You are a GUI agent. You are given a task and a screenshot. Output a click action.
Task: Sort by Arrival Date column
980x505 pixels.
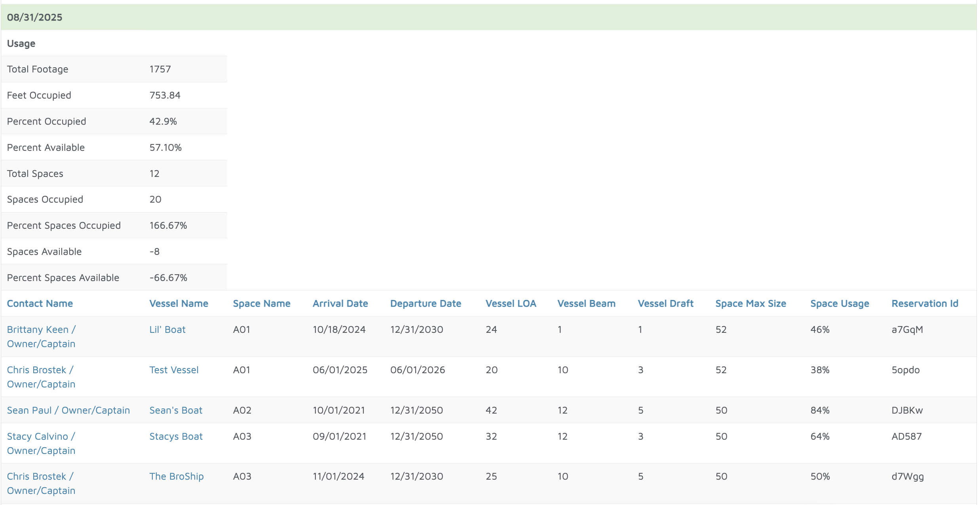point(340,304)
